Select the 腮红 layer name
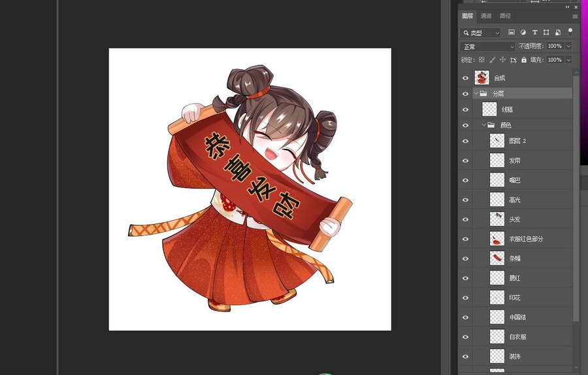This screenshot has width=588, height=375. pyautogui.click(x=515, y=278)
